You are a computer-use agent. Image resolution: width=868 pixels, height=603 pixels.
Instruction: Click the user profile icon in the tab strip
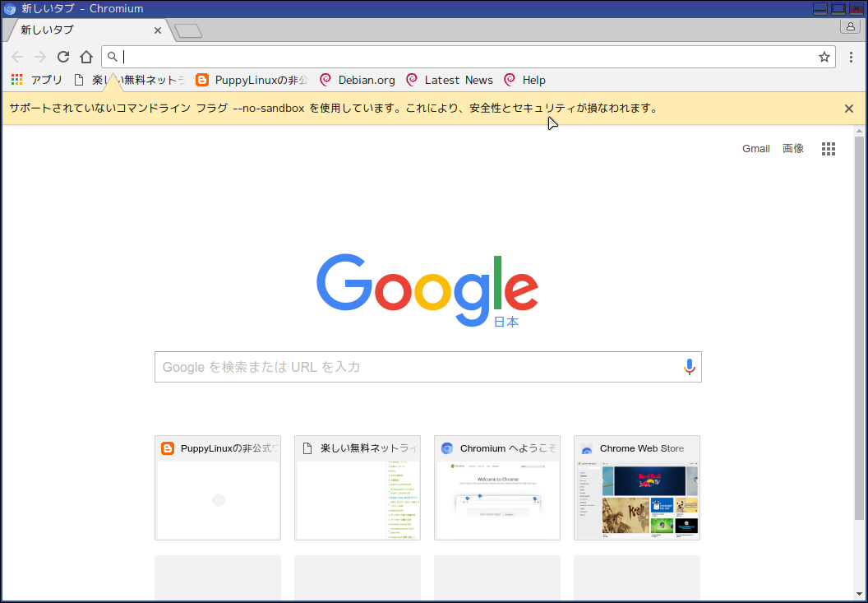coord(851,26)
